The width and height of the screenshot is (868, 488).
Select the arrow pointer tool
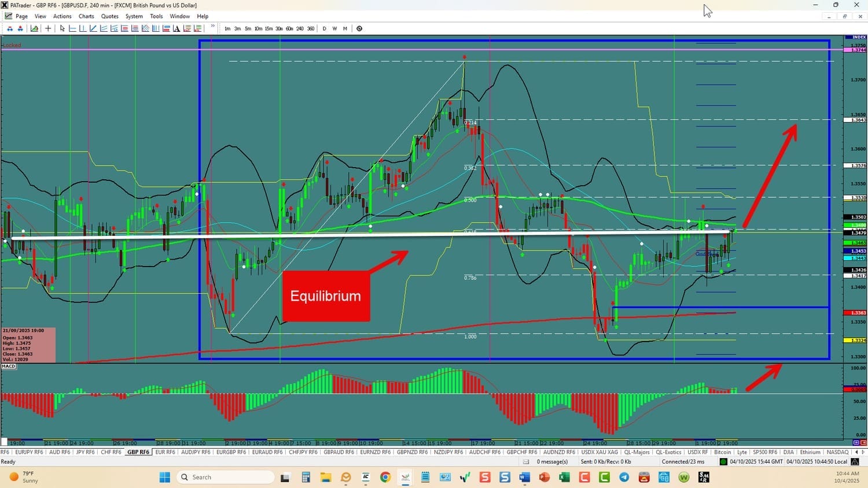[62, 28]
